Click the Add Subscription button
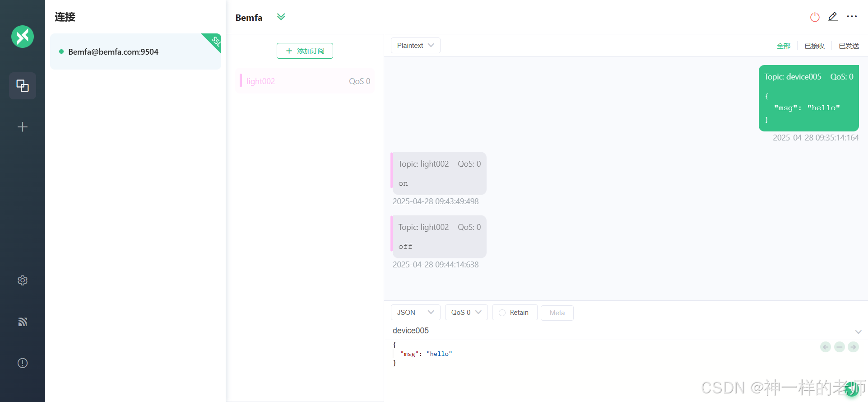Screen dimensions: 868x402 click(x=305, y=51)
